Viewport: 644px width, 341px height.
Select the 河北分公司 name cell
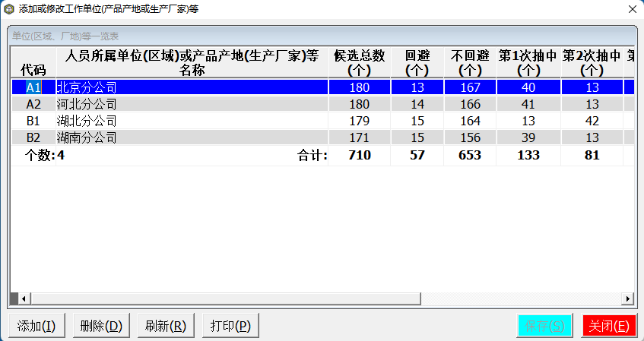point(192,104)
